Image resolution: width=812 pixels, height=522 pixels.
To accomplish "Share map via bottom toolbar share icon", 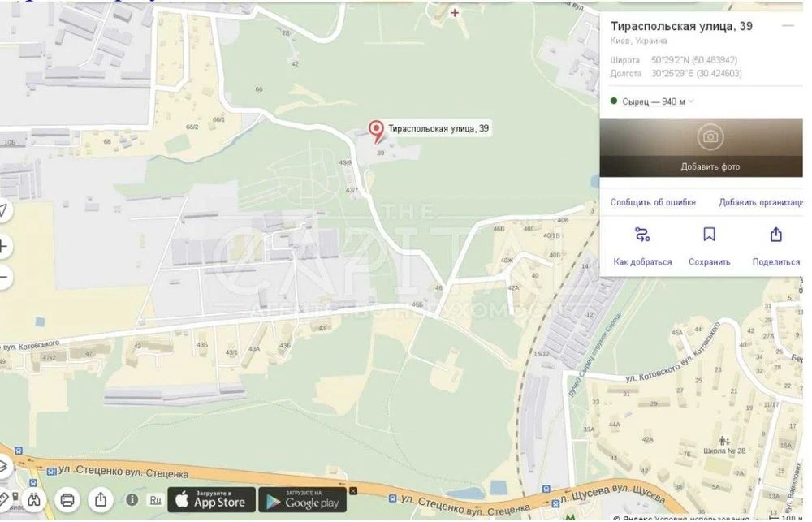I will (101, 500).
